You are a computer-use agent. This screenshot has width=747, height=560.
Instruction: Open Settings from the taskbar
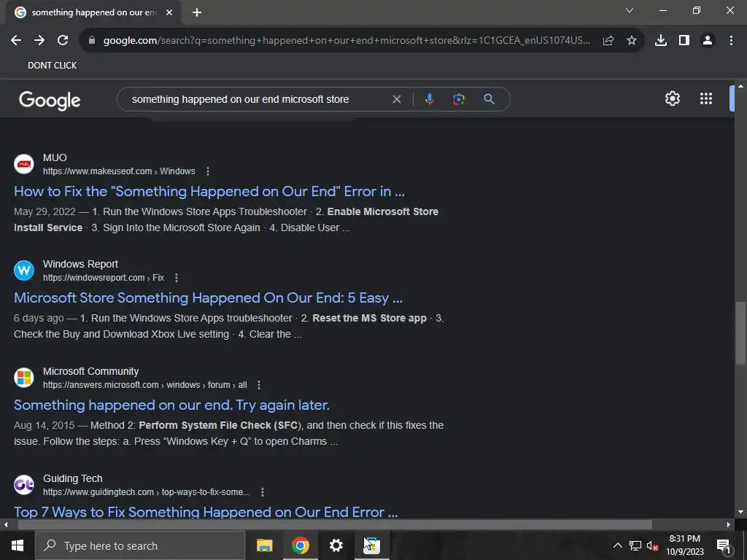tap(336, 545)
